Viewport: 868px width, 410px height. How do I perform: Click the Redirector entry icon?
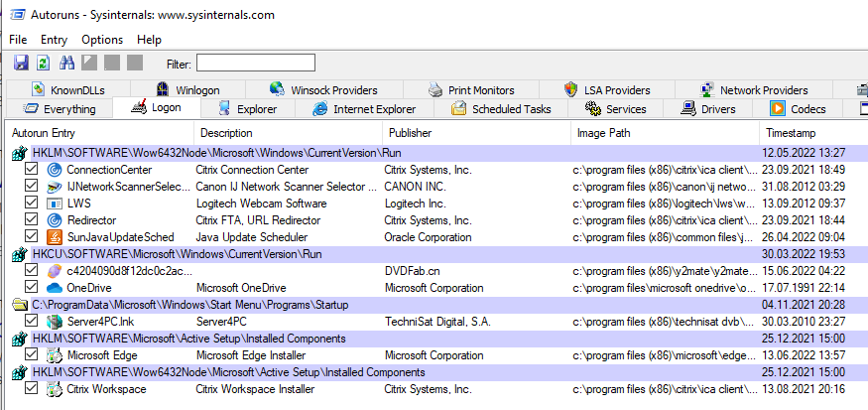pyautogui.click(x=54, y=220)
